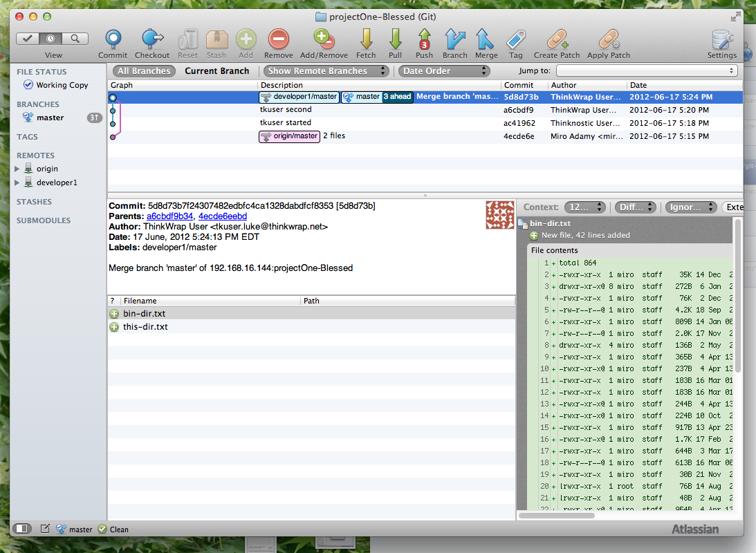Sort by Description column header
Viewport: 756px width, 553px height.
click(x=379, y=85)
